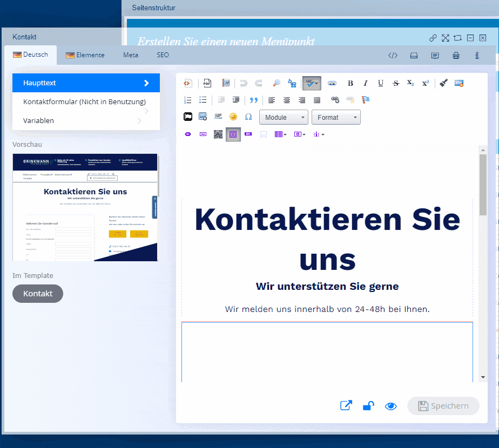Select the Kontakt template button

point(37,294)
